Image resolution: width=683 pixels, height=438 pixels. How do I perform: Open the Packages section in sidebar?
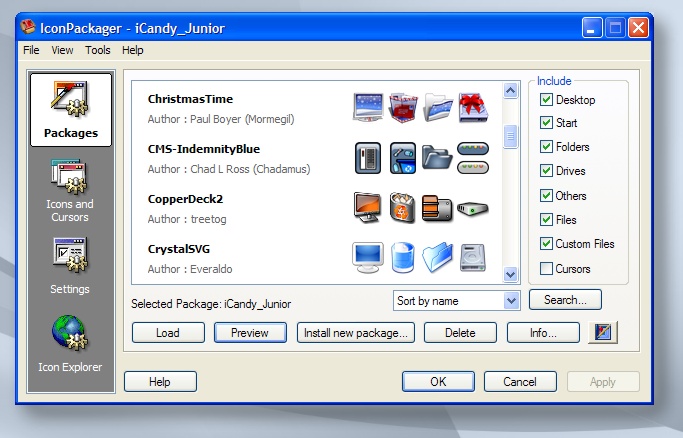[71, 110]
